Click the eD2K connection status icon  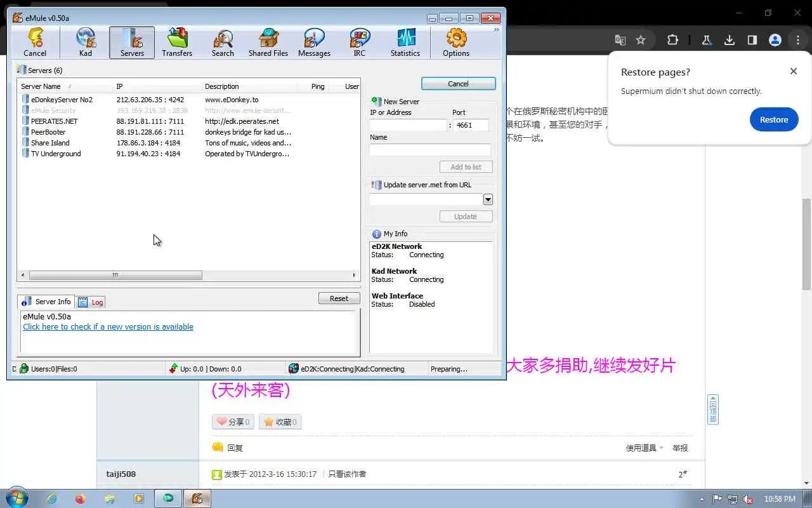[x=293, y=368]
